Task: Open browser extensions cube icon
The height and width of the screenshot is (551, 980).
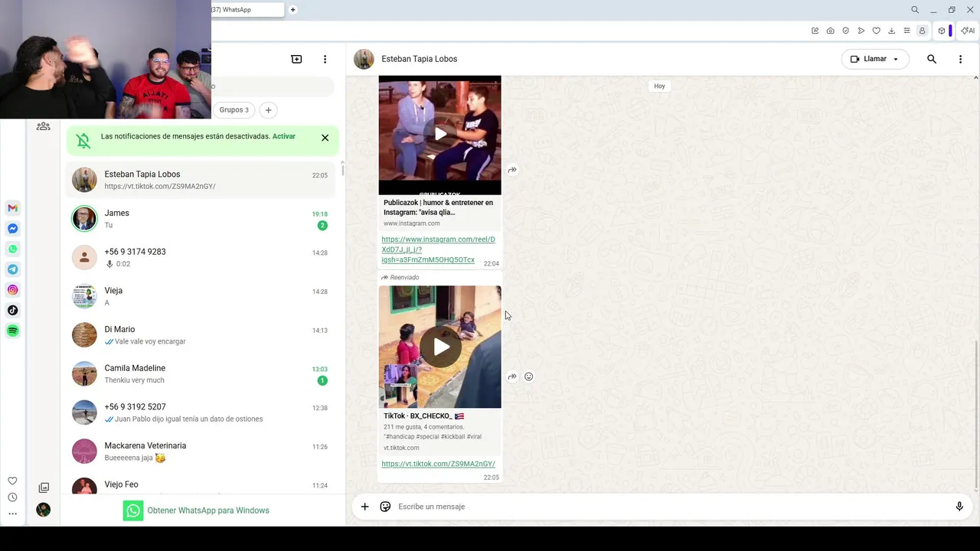Action: [942, 31]
